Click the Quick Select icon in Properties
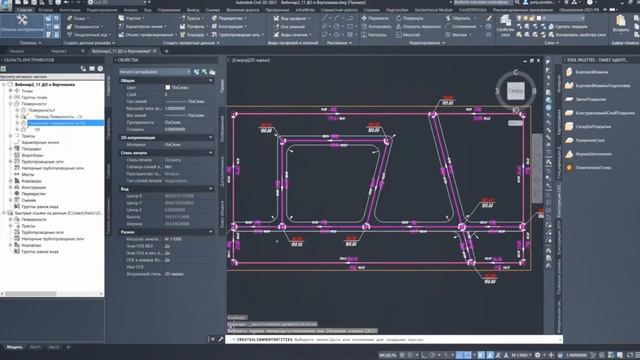 (x=212, y=72)
